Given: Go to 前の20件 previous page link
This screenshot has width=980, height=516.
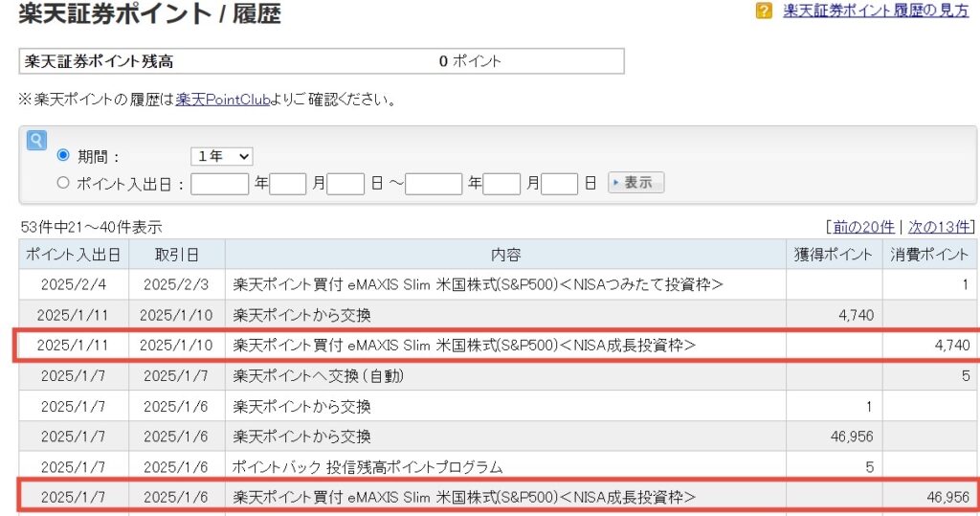Looking at the screenshot, I should [x=863, y=227].
